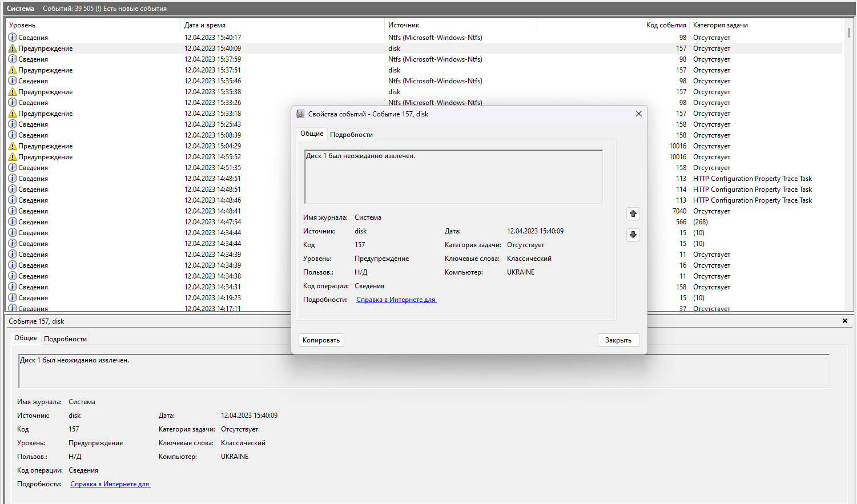This screenshot has width=857, height=504.
Task: Select the date cell 12.04.2023 14:47:54
Action: point(212,222)
